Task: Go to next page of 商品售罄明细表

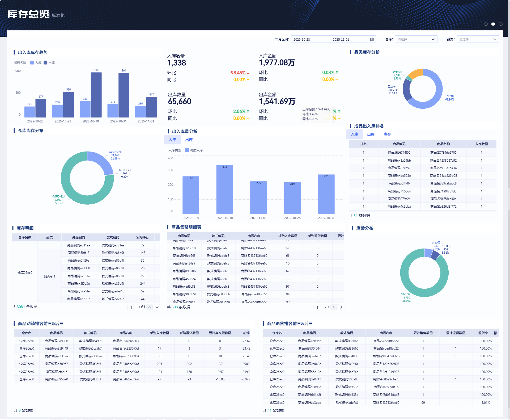Action: click(x=341, y=307)
